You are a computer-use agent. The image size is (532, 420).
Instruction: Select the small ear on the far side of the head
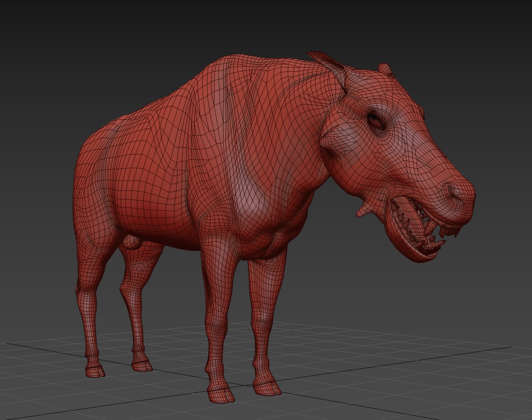pos(385,69)
